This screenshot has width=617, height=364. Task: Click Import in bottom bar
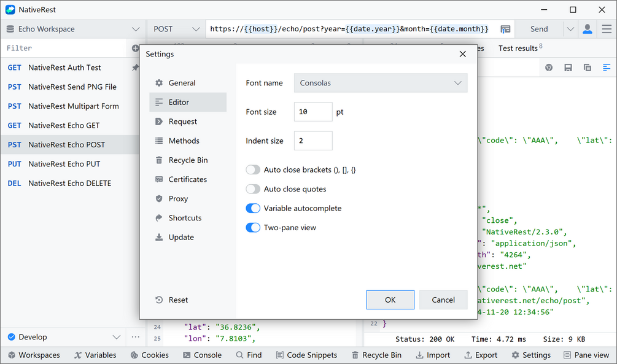pyautogui.click(x=433, y=355)
